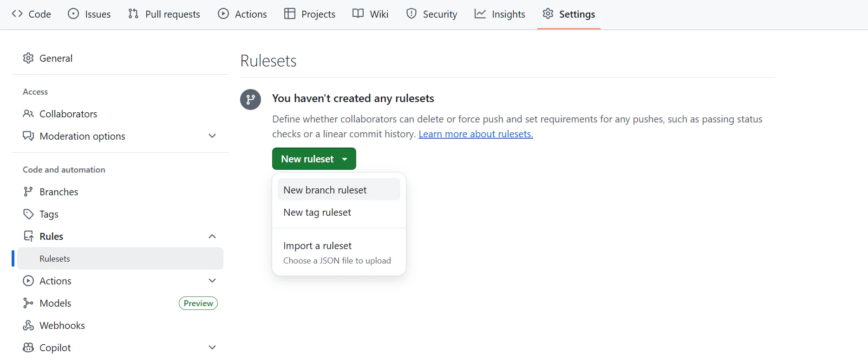868x360 pixels.
Task: Expand the Moderation options chevron
Action: coord(212,136)
